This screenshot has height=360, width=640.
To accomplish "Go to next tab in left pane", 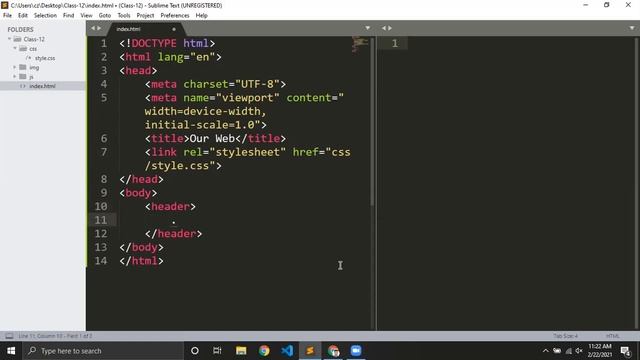I will pyautogui.click(x=99, y=28).
